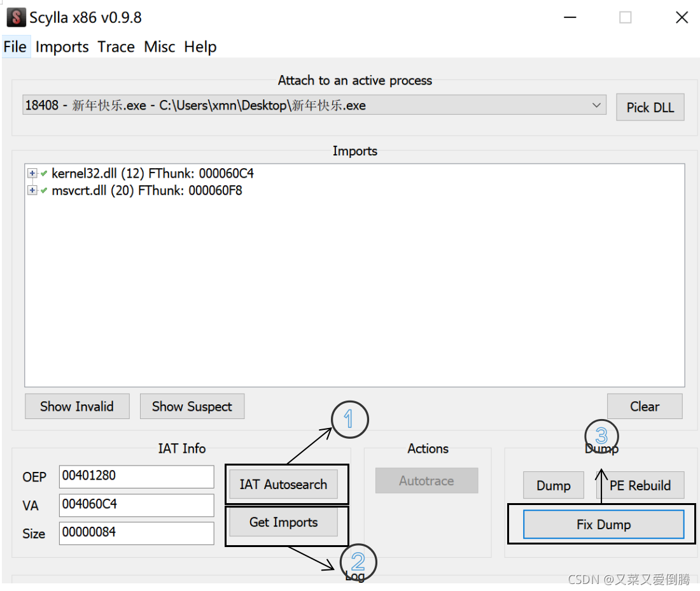
Task: Expand the kernel32.dll import node
Action: [32, 173]
